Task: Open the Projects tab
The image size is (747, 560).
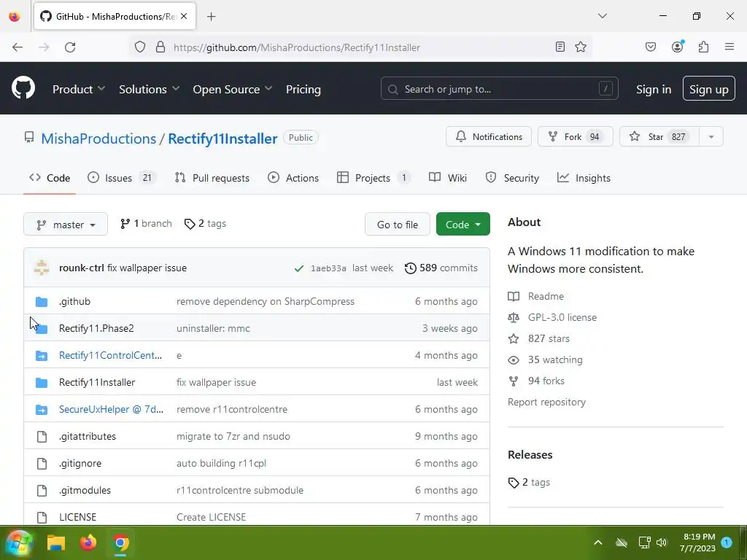Action: point(374,178)
